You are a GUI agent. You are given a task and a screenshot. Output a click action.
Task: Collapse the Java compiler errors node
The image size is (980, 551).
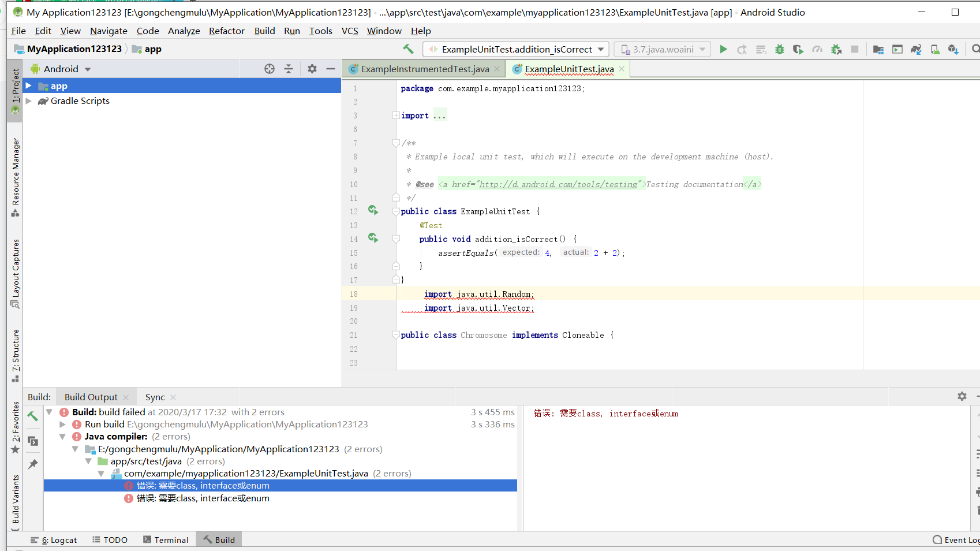point(62,437)
